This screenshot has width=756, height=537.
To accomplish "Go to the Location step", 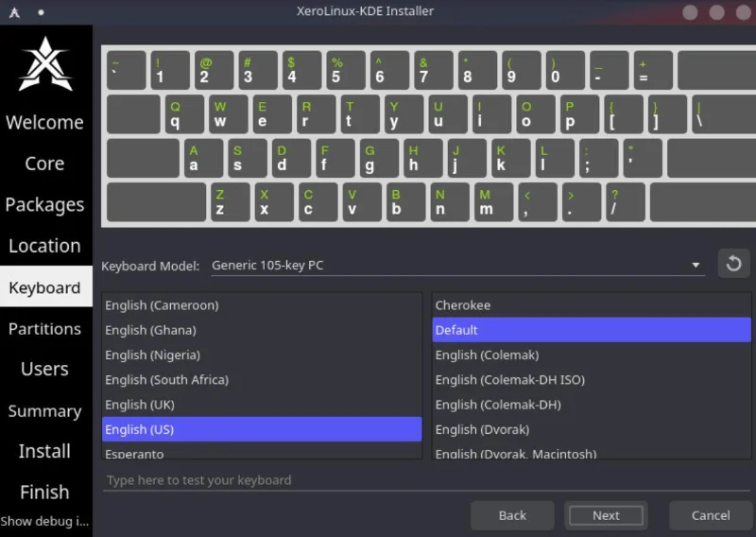I will [x=44, y=246].
